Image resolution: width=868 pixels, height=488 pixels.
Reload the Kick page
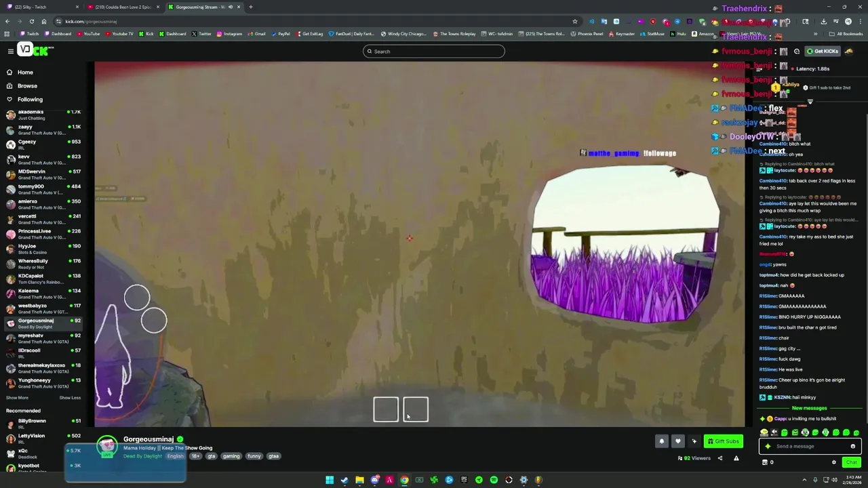point(31,21)
